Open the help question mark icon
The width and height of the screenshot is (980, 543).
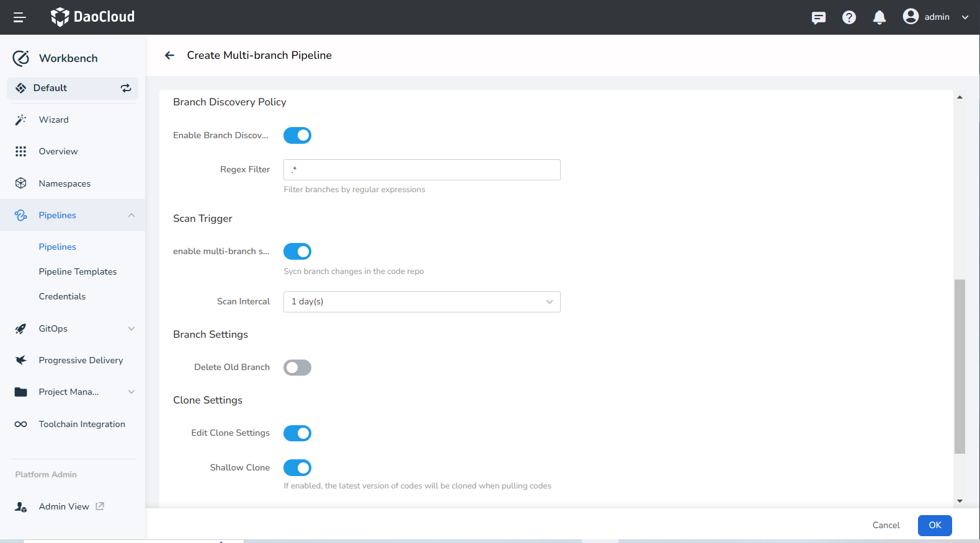click(849, 17)
